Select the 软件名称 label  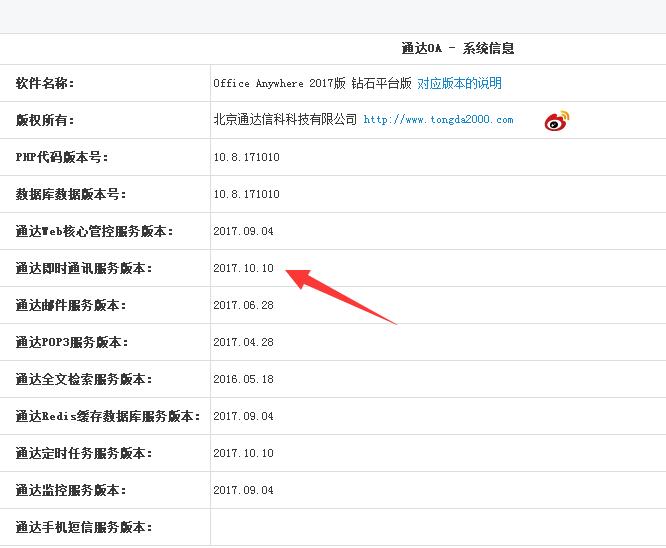click(x=45, y=83)
